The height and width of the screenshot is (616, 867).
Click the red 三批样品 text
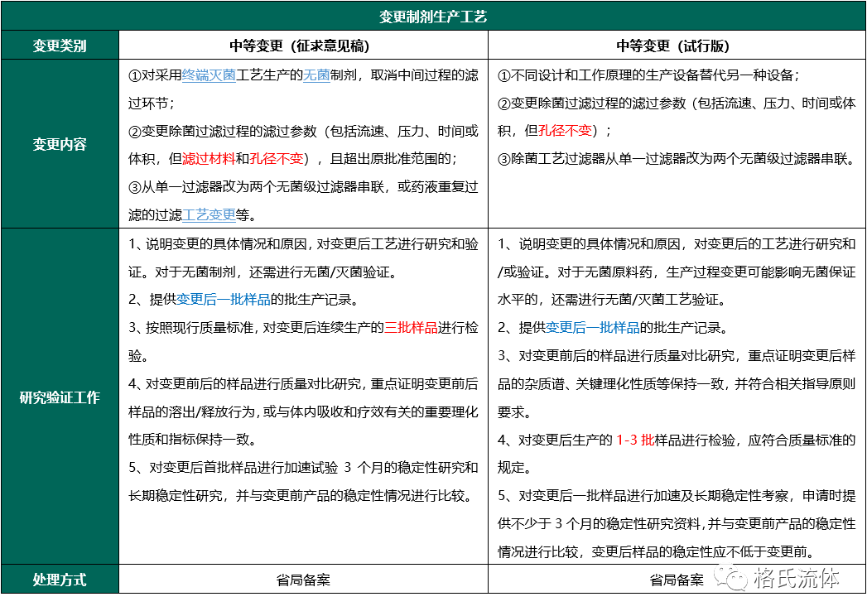(x=412, y=327)
